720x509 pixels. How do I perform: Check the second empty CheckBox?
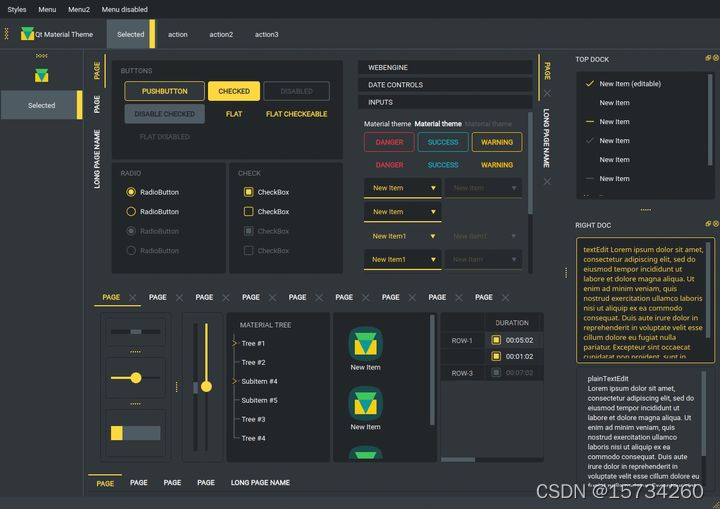click(248, 211)
